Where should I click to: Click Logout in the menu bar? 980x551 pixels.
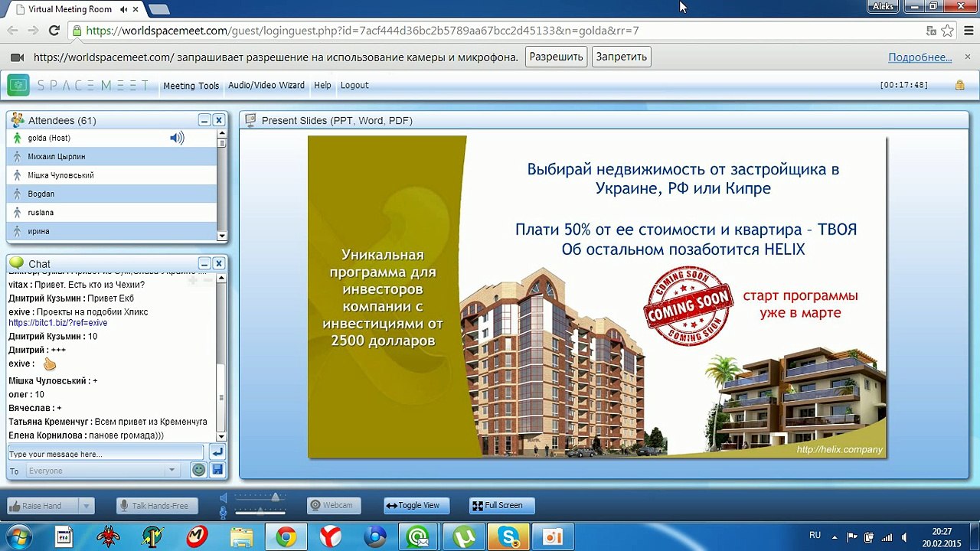[x=354, y=86]
